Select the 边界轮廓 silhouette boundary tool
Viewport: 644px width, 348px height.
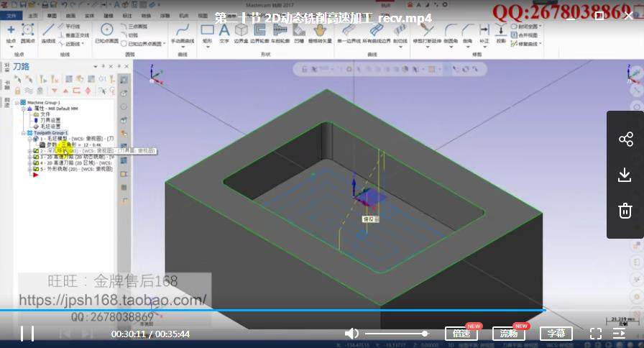click(259, 33)
